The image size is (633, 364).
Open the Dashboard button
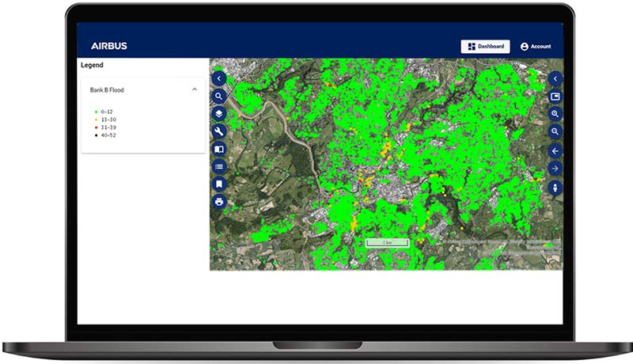485,47
